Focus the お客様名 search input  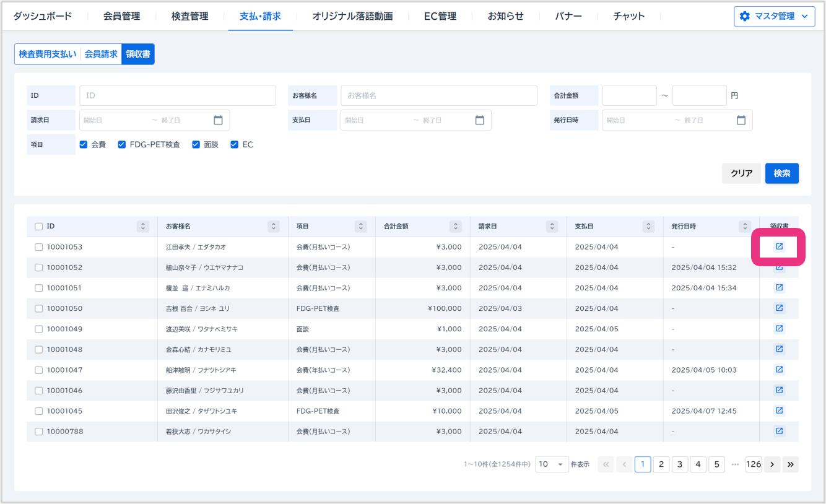pyautogui.click(x=438, y=95)
